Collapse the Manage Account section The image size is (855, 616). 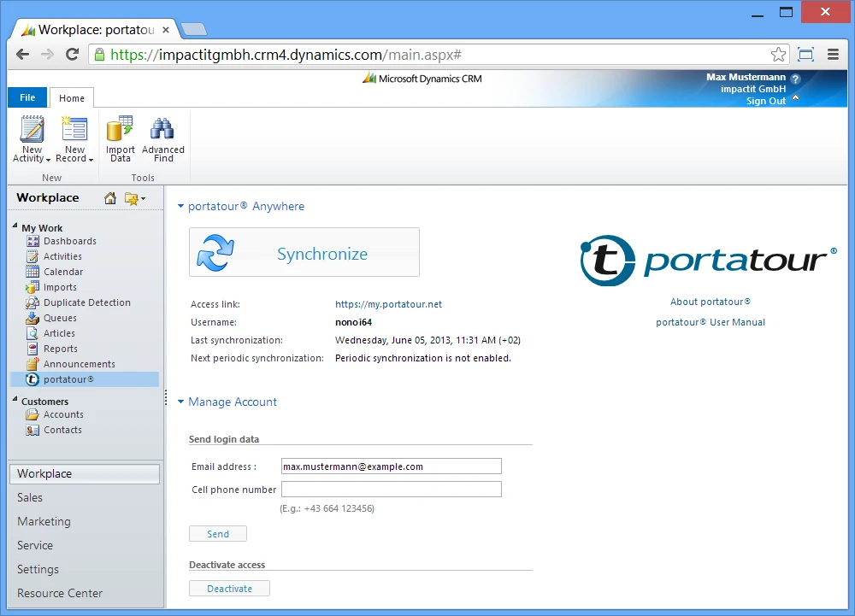tap(180, 402)
